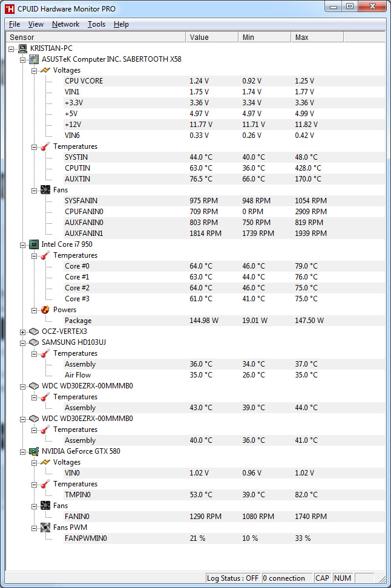The image size is (391, 588).
Task: Click the OCZ-VERTEX3 drive icon
Action: (34, 332)
